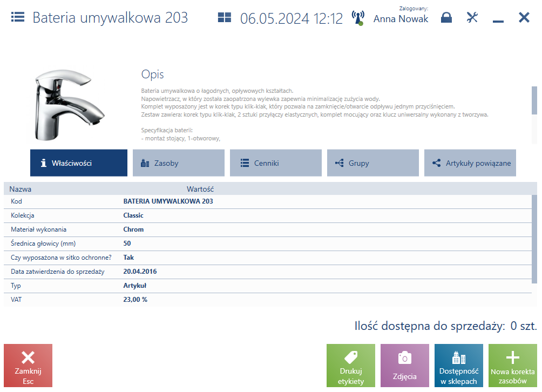Click the Bateria umywalkowa 203 title
The width and height of the screenshot is (542, 392).
pos(110,18)
